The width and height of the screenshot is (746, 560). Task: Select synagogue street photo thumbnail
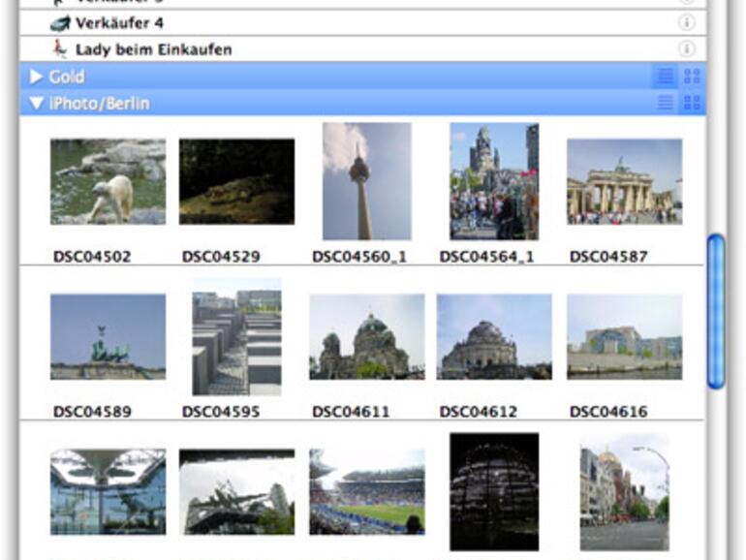[625, 492]
